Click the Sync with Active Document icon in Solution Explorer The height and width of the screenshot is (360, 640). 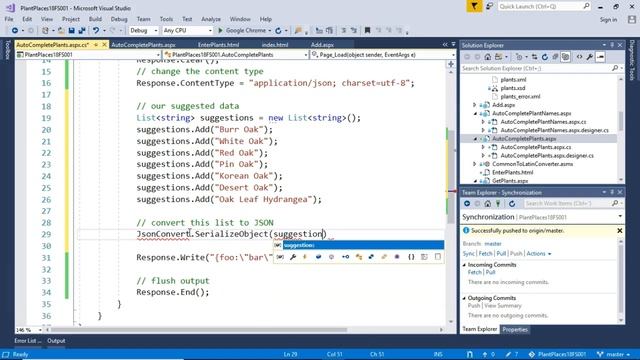(x=534, y=57)
